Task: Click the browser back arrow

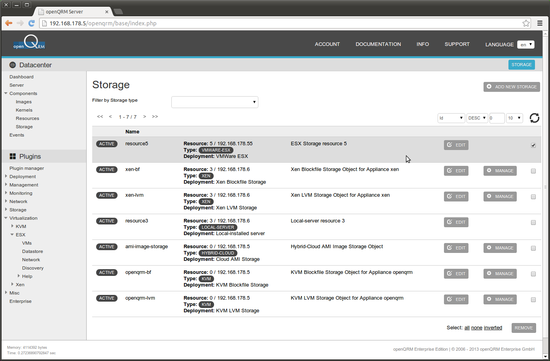Action: pos(9,23)
